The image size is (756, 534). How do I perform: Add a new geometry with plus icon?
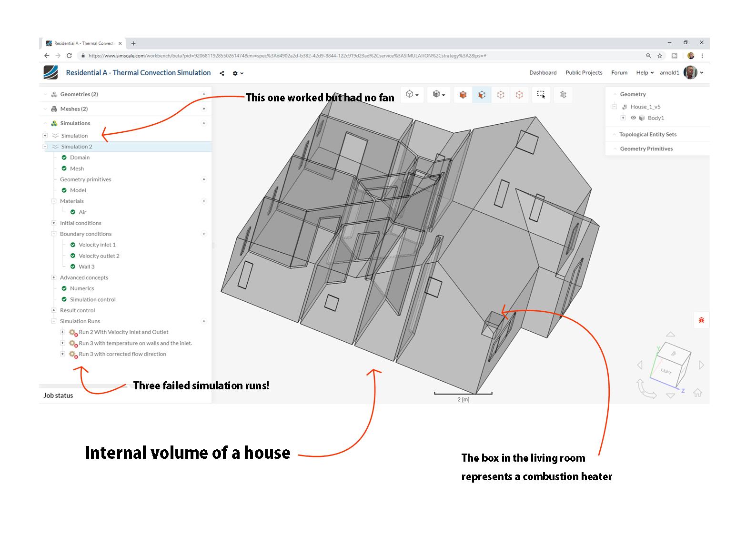pyautogui.click(x=204, y=94)
